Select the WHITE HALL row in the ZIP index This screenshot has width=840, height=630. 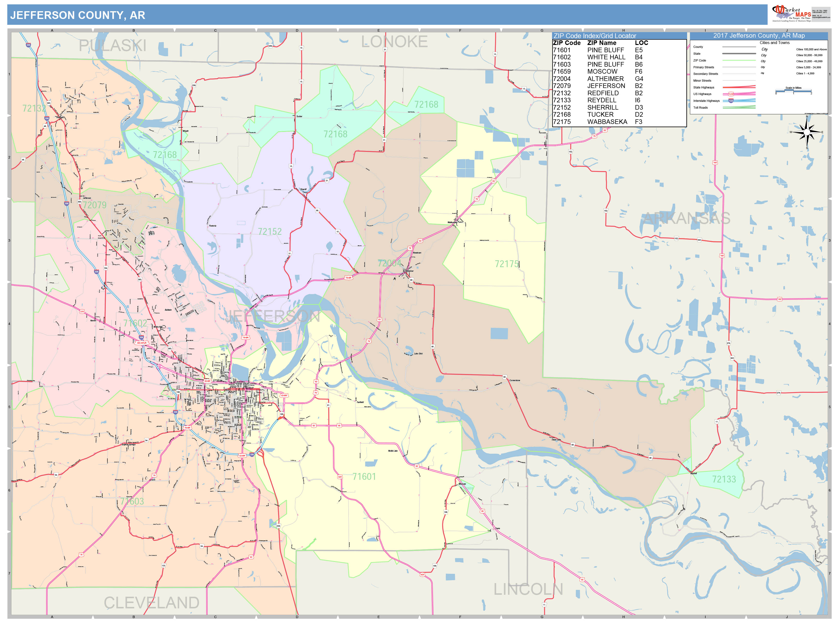(606, 57)
